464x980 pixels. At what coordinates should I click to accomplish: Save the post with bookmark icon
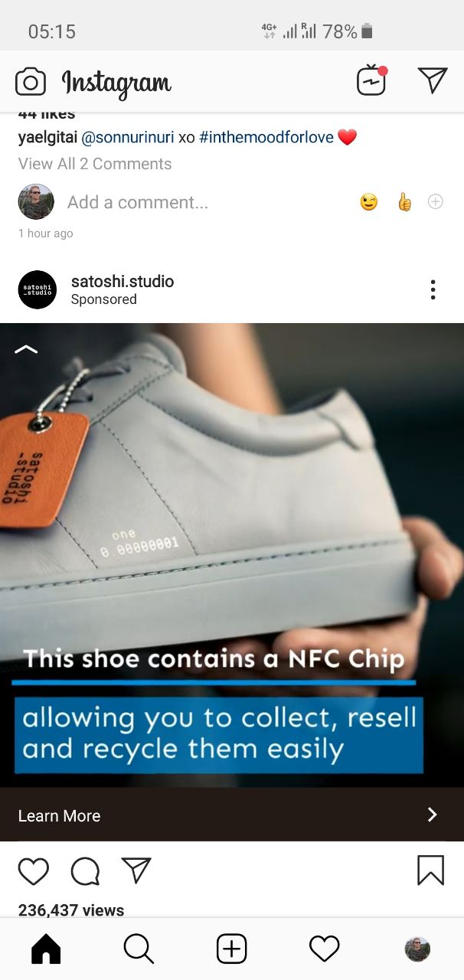click(x=431, y=871)
